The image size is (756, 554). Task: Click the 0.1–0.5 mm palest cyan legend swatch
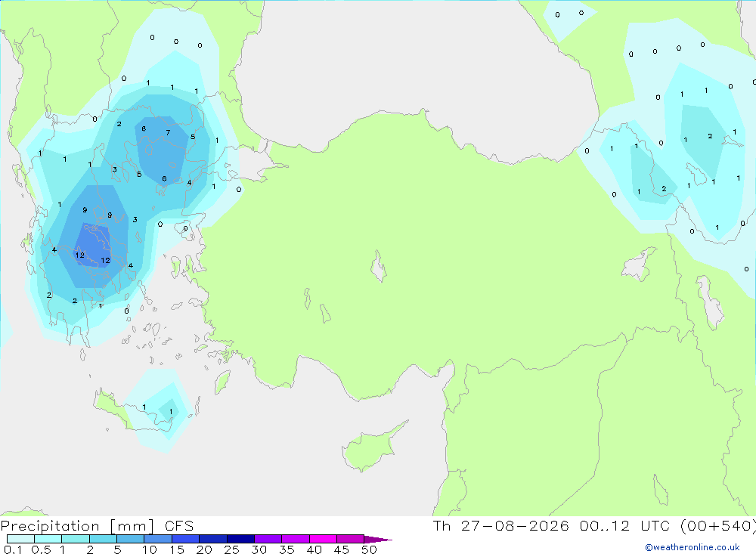tap(20, 539)
